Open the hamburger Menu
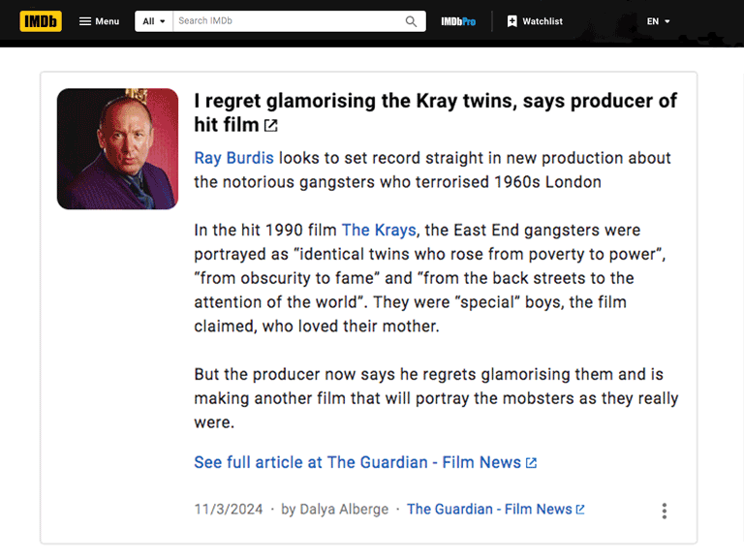This screenshot has width=744, height=560. coord(99,21)
